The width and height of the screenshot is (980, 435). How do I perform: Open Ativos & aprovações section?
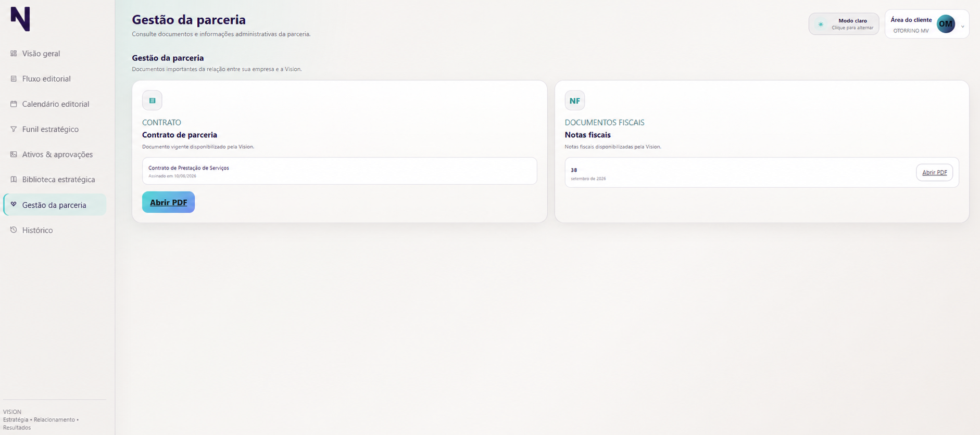tap(55, 155)
